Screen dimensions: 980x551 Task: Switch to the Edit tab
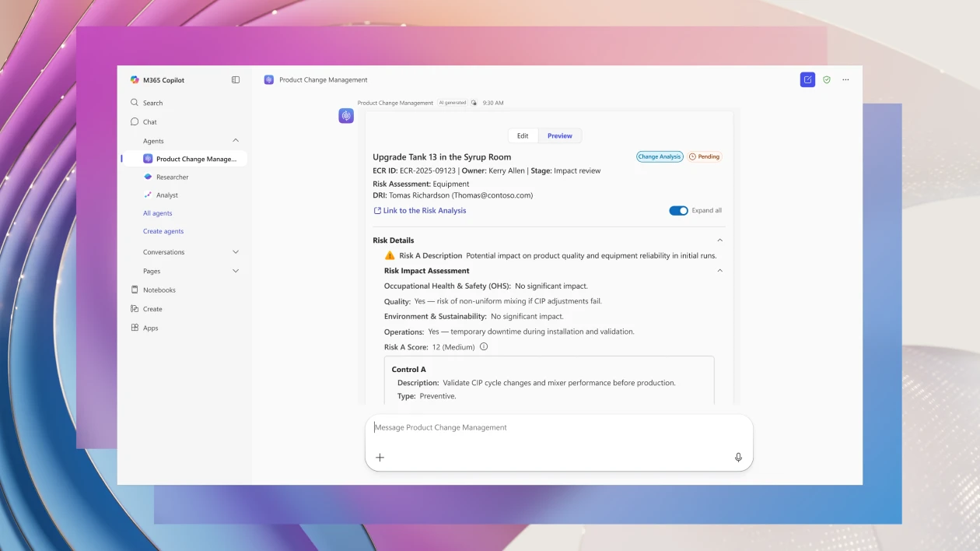click(523, 135)
